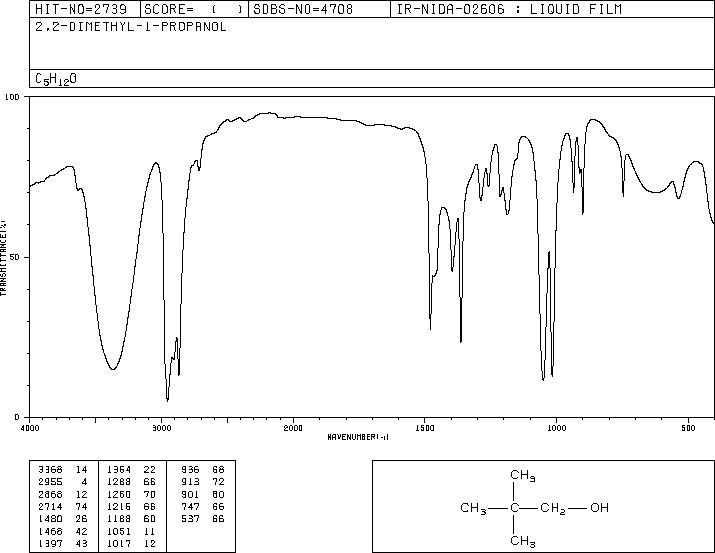Click peak table value 1397
Screen dimensions: 715x553
coord(50,544)
